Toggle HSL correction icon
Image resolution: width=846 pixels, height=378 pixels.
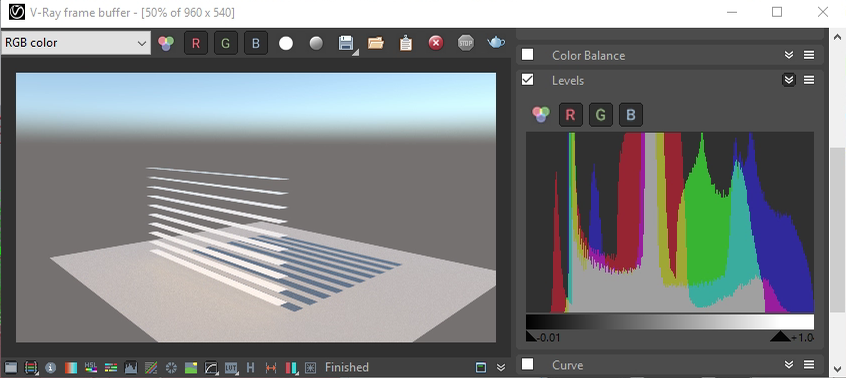pos(91,368)
